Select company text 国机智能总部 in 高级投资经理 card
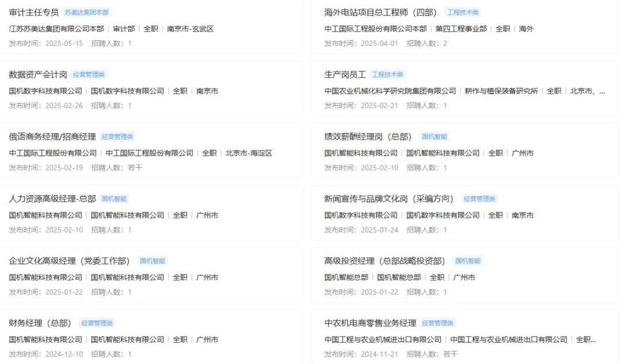The width and height of the screenshot is (620, 364). (x=346, y=277)
